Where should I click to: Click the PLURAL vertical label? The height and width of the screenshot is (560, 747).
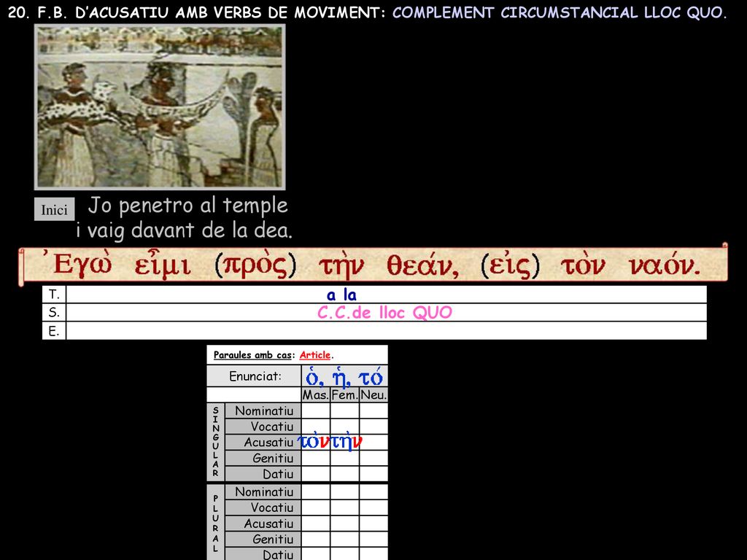click(x=216, y=524)
